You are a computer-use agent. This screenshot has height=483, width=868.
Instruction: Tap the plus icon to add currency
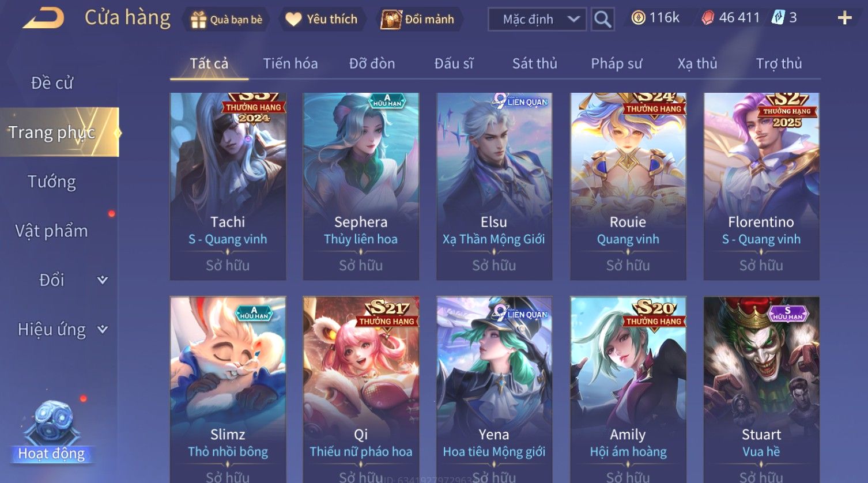pos(844,18)
